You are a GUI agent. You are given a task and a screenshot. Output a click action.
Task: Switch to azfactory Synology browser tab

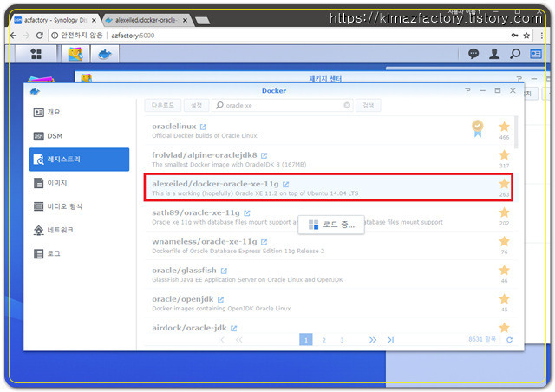point(55,20)
